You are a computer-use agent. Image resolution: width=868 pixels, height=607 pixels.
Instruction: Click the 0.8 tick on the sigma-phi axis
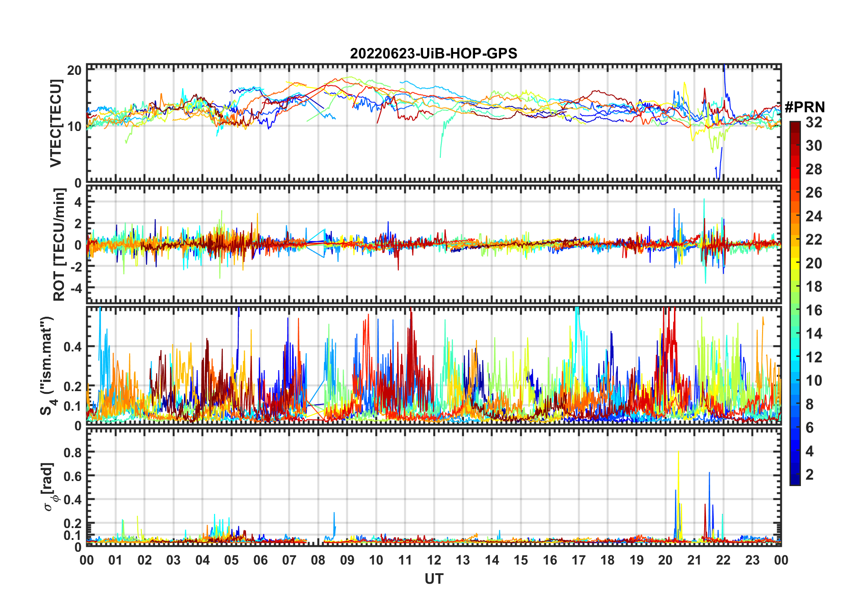point(72,452)
